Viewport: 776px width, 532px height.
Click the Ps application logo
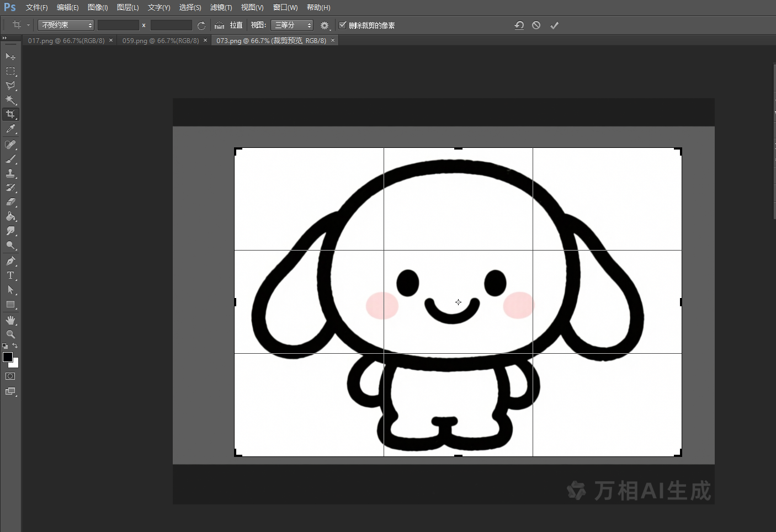[10, 7]
